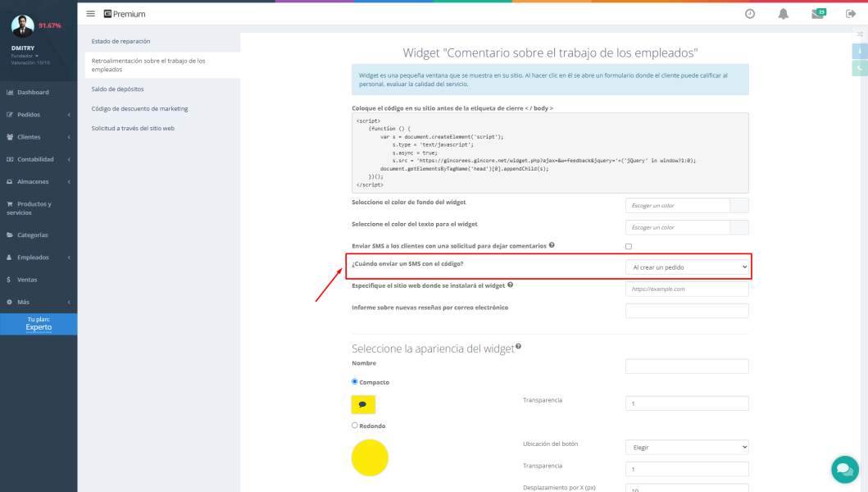The width and height of the screenshot is (868, 492).
Task: Open the clock history icon
Action: coord(749,14)
